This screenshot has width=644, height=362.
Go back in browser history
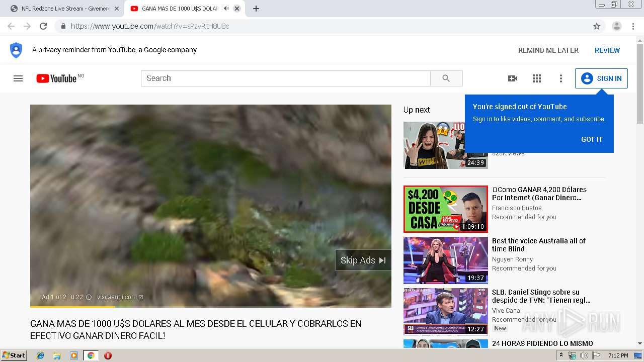[11, 26]
